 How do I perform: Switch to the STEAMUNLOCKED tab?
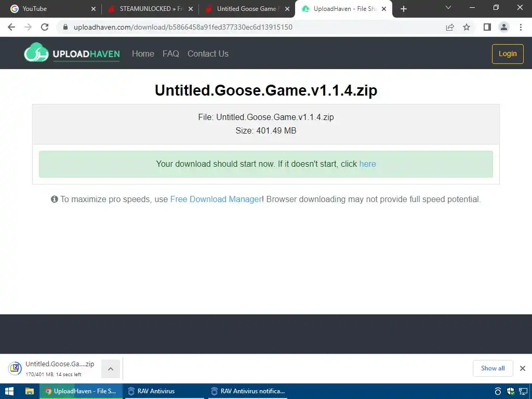pyautogui.click(x=149, y=9)
